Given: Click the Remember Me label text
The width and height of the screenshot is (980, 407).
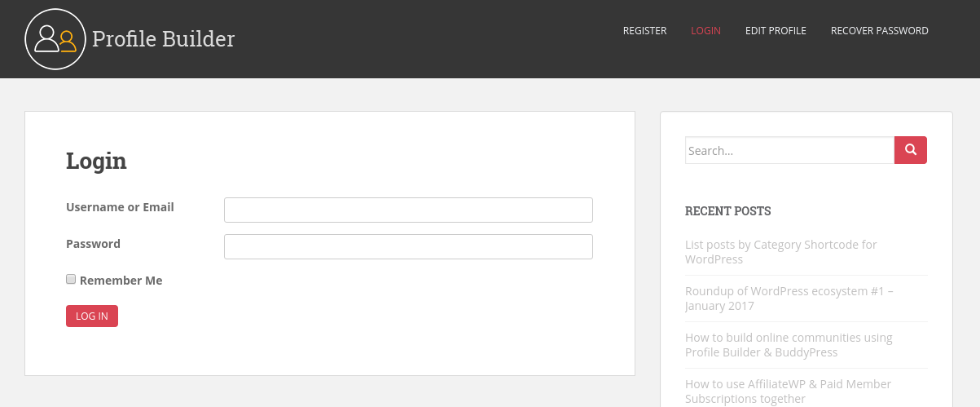Looking at the screenshot, I should coord(121,281).
